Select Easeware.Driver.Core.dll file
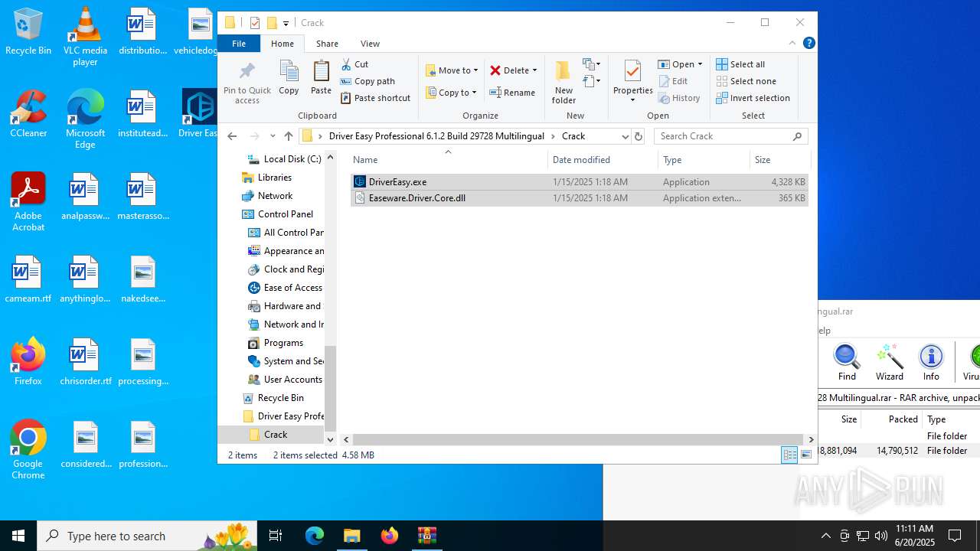980x551 pixels. [580, 198]
